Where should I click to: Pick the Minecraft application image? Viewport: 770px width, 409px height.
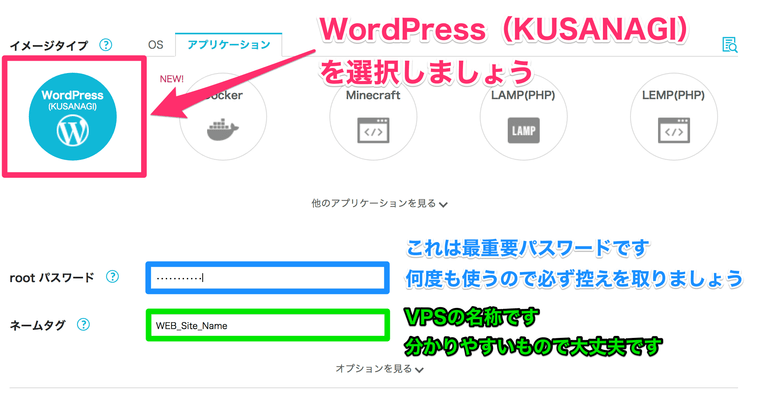(373, 117)
